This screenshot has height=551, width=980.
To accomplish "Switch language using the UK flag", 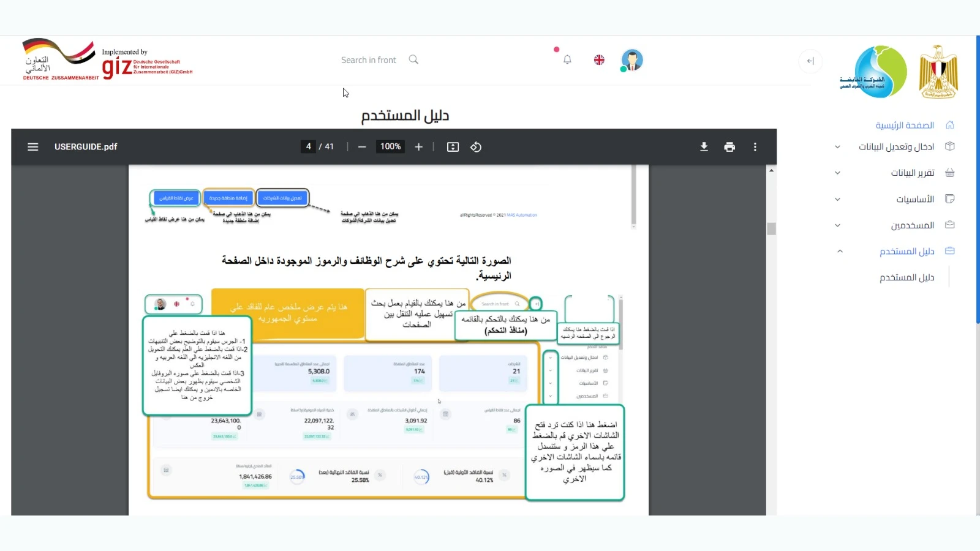I will [599, 60].
